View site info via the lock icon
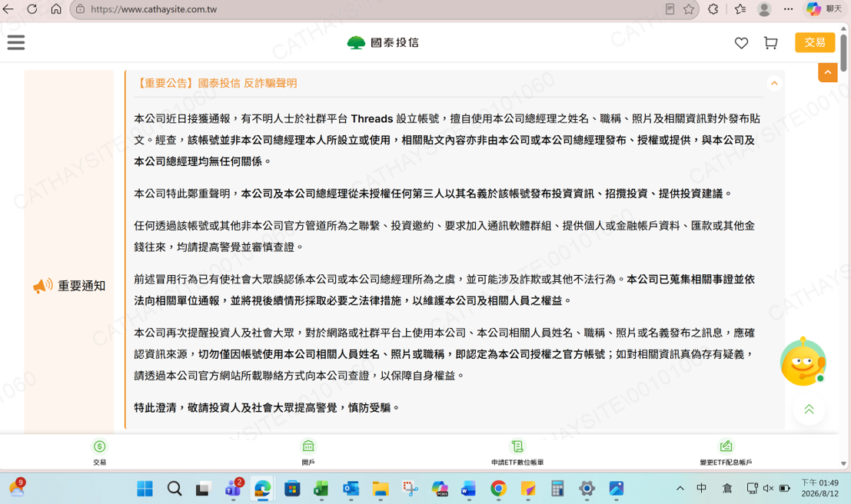 [x=80, y=9]
